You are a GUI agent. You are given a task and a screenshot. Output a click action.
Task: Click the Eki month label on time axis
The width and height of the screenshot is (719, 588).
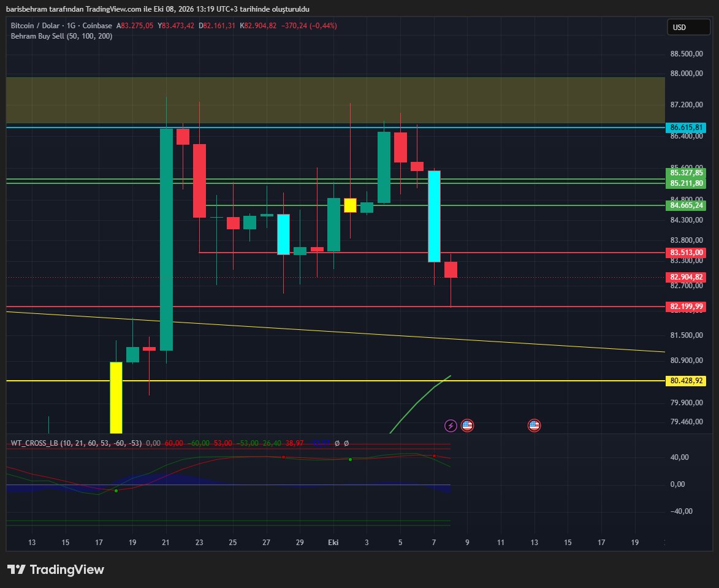333,543
